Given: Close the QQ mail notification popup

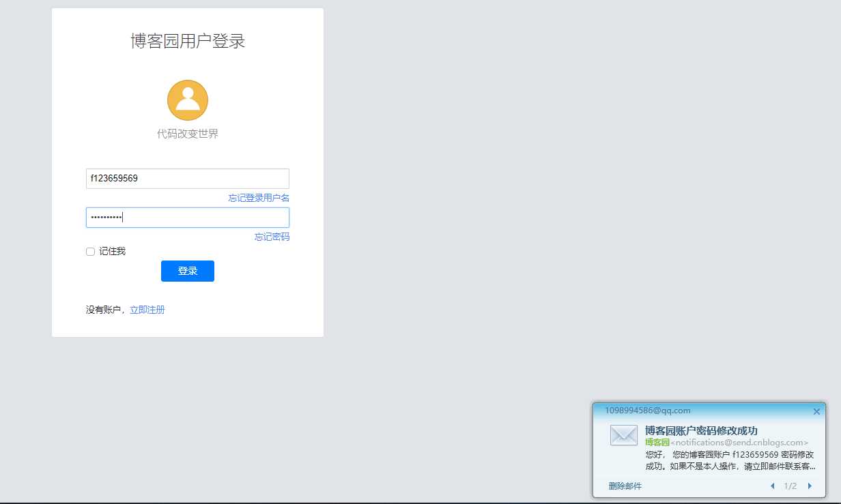Looking at the screenshot, I should coord(816,411).
